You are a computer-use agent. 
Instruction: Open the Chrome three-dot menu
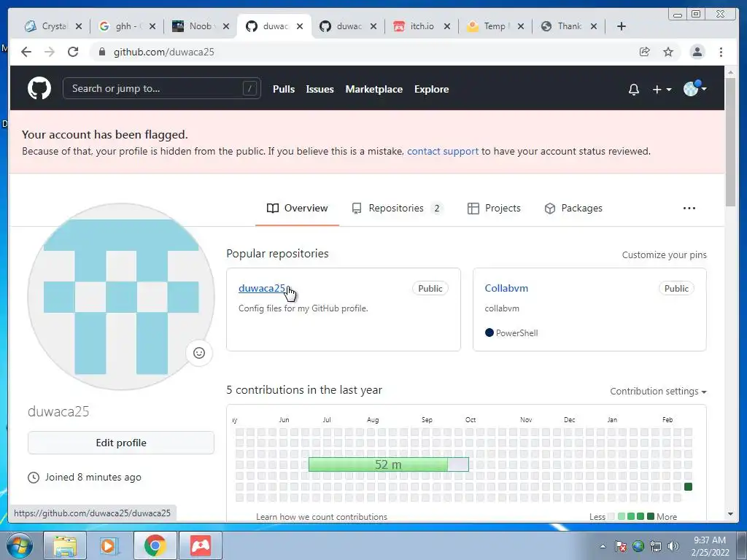coord(721,52)
